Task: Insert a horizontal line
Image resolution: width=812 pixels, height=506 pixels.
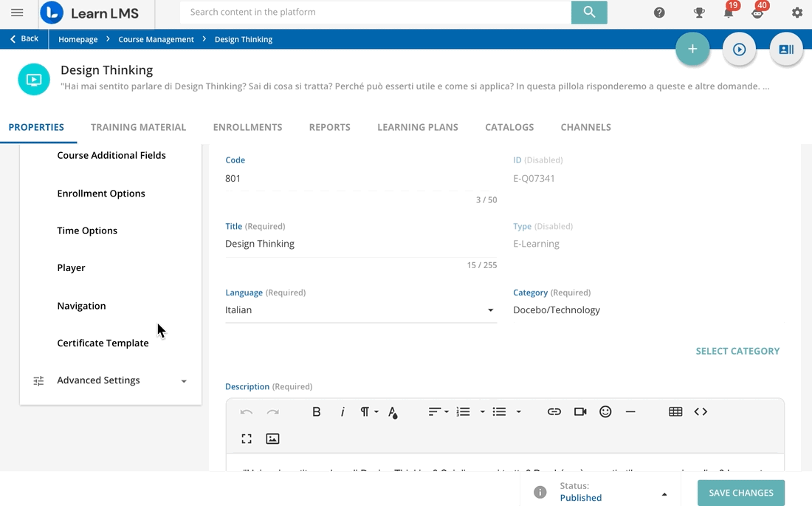Action: tap(630, 411)
